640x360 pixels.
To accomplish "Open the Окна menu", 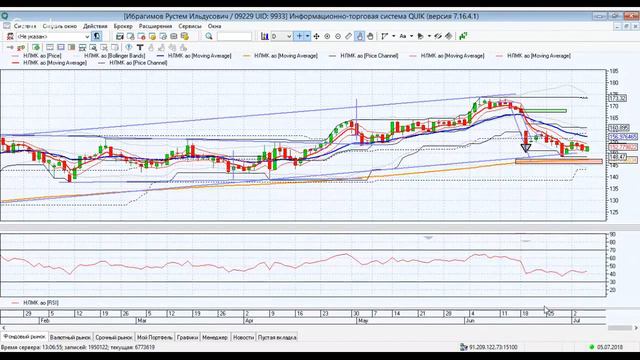I will 214,26.
